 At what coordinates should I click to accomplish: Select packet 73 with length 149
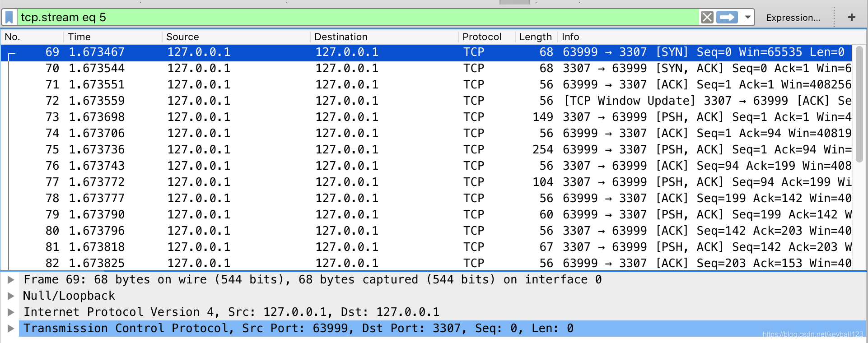426,117
